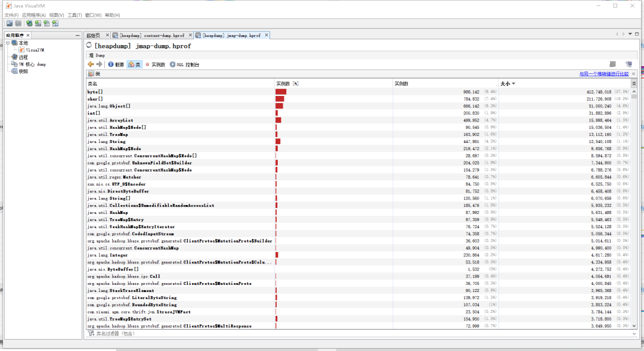644x351 pixels.
Task: Select the com.xiaomi XtraceJVMFact row
Action: [358, 312]
